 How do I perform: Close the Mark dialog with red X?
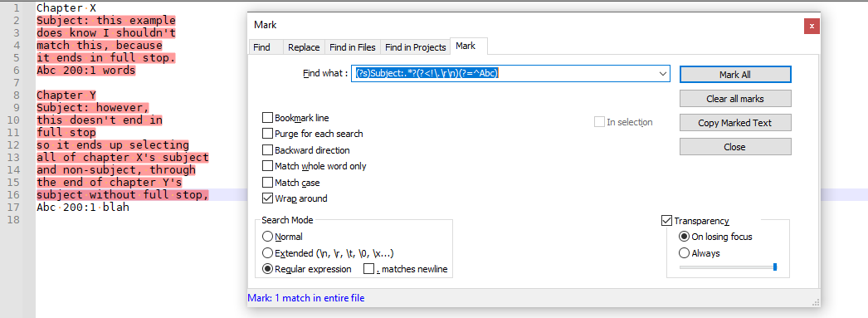pos(812,26)
